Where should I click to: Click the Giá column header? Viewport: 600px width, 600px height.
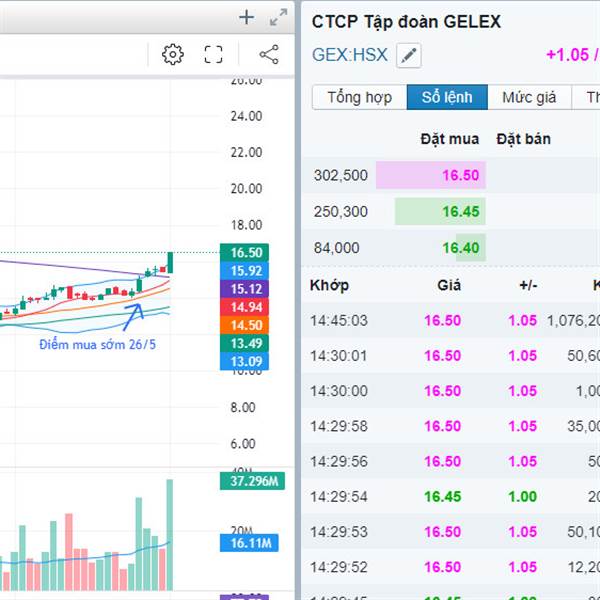tap(449, 285)
